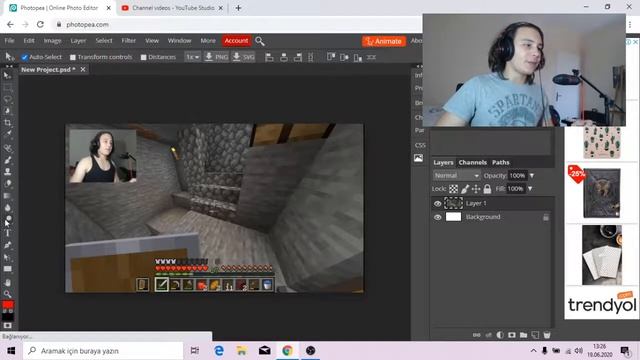640x360 pixels.
Task: Open the File menu
Action: pyautogui.click(x=9, y=41)
